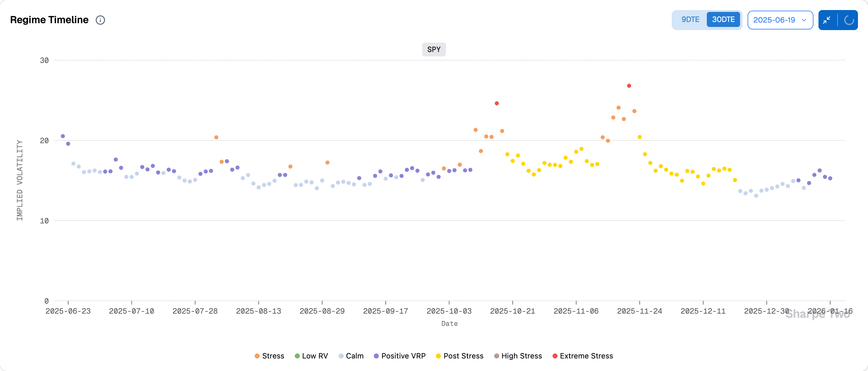Click the 2025-11-24 x-axis date label
The image size is (868, 371).
tap(639, 311)
